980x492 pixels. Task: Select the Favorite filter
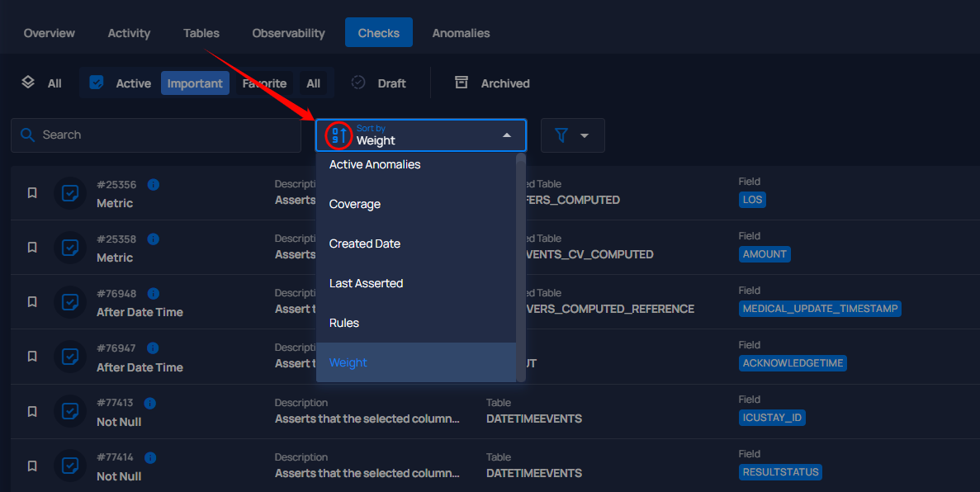(x=264, y=83)
